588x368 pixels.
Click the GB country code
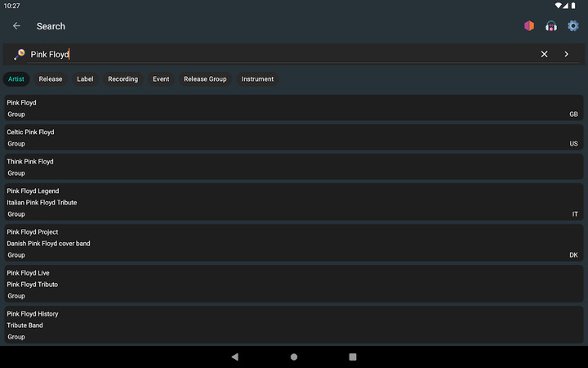click(x=573, y=114)
